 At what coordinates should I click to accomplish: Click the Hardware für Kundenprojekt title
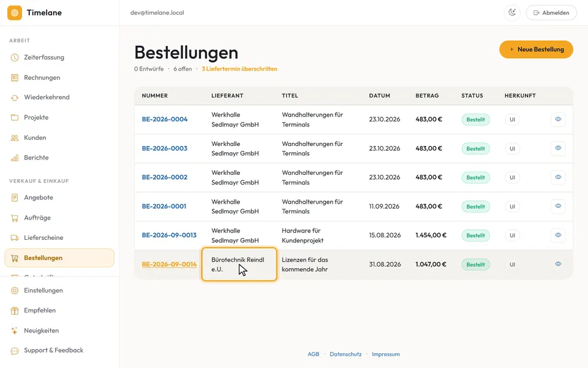coord(303,236)
